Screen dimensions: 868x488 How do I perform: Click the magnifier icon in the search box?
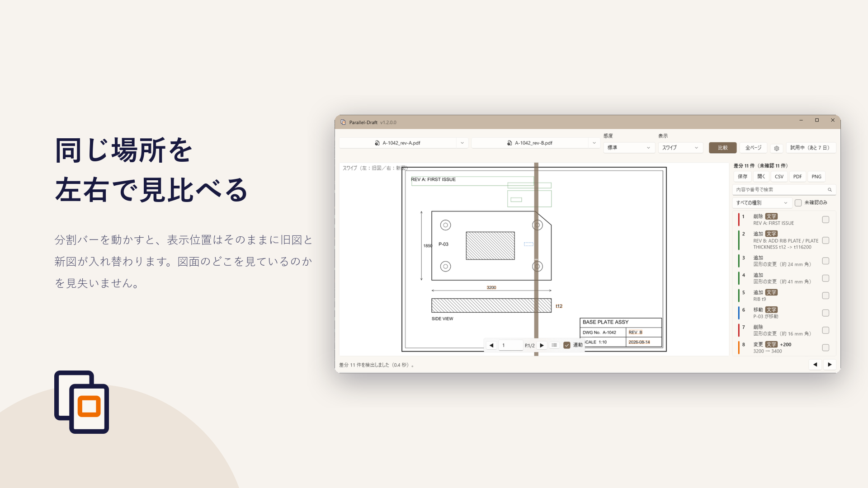tap(830, 190)
